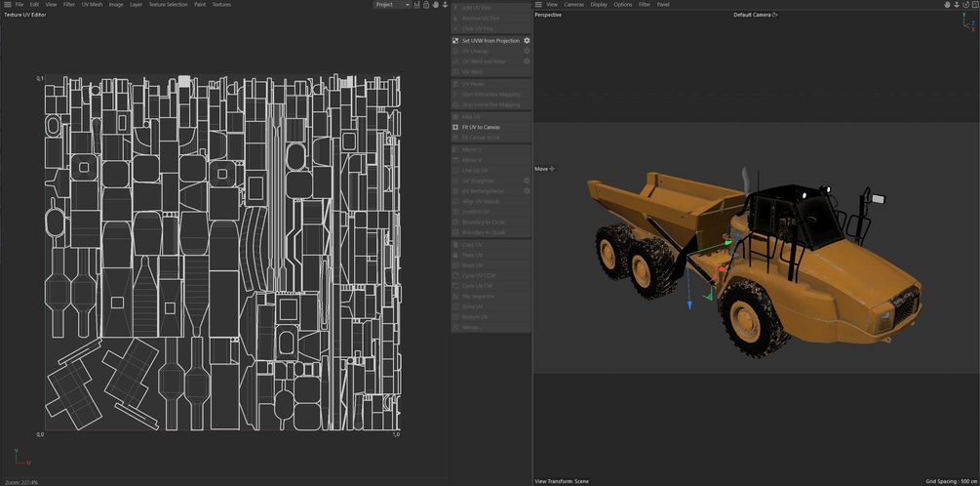Toggle viewport maximize icon at top right
The image size is (980, 486).
tap(974, 5)
